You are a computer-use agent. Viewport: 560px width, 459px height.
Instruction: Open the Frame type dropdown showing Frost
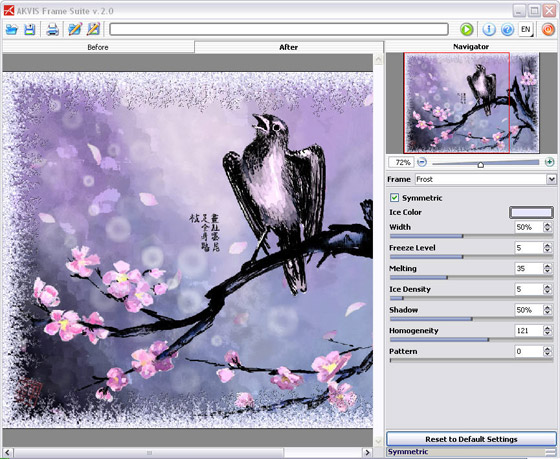click(485, 179)
